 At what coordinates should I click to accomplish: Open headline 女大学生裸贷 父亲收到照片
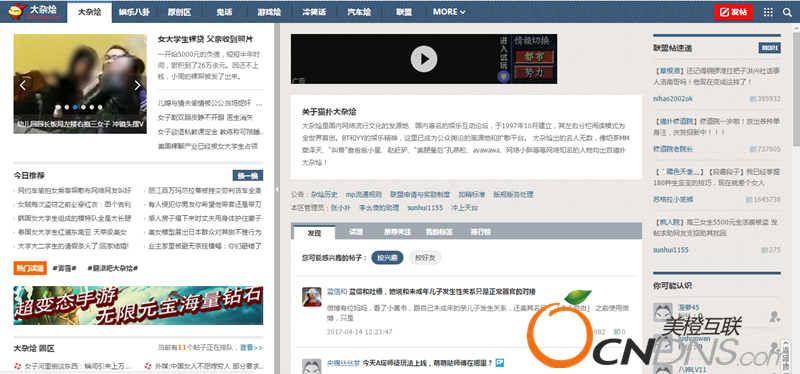coord(206,39)
